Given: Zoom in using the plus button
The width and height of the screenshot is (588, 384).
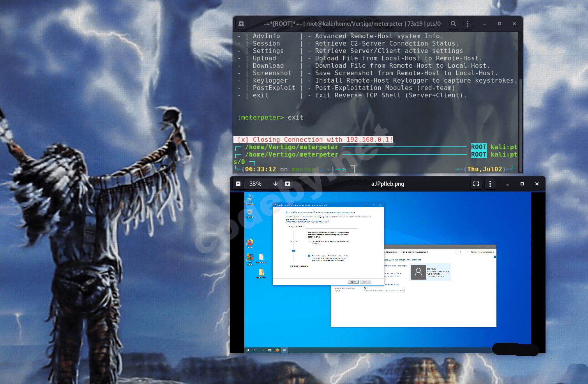Looking at the screenshot, I should pos(288,184).
